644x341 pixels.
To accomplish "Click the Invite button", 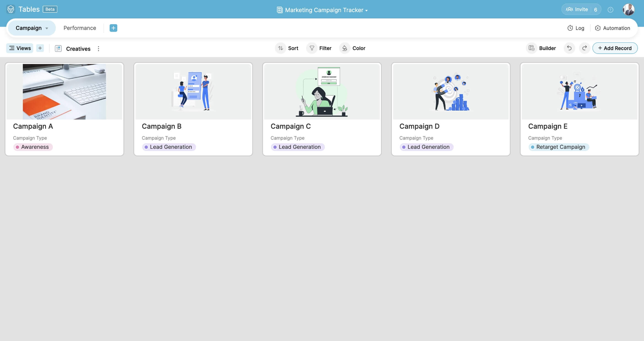I will tap(577, 9).
